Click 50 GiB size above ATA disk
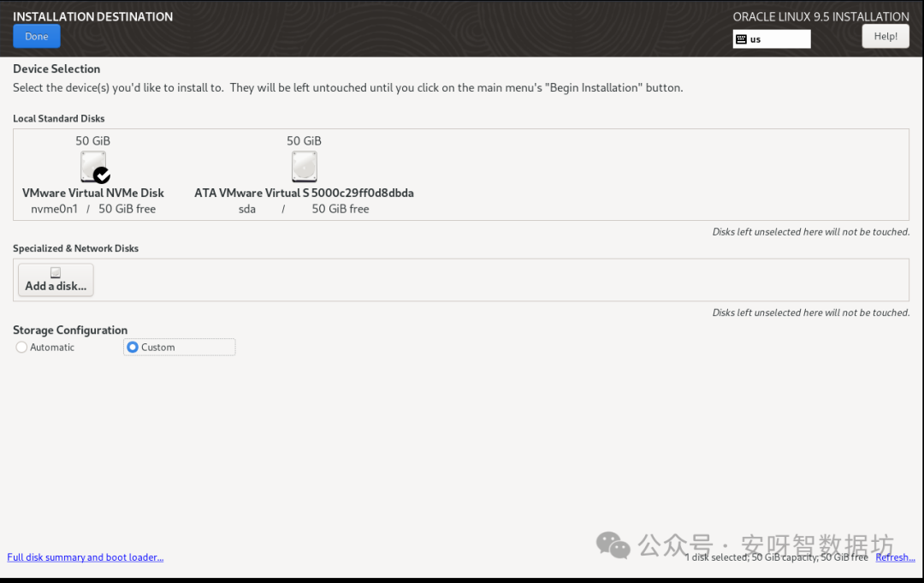Image resolution: width=924 pixels, height=583 pixels. [304, 141]
